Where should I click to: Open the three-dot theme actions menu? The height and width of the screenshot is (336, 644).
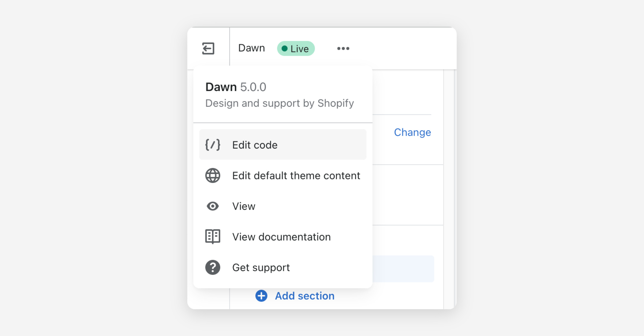[343, 48]
